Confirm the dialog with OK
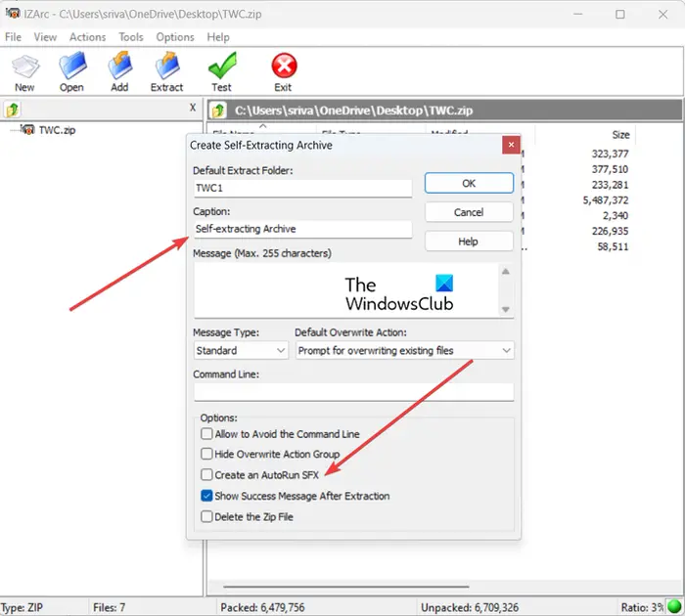The image size is (685, 616). [x=469, y=184]
